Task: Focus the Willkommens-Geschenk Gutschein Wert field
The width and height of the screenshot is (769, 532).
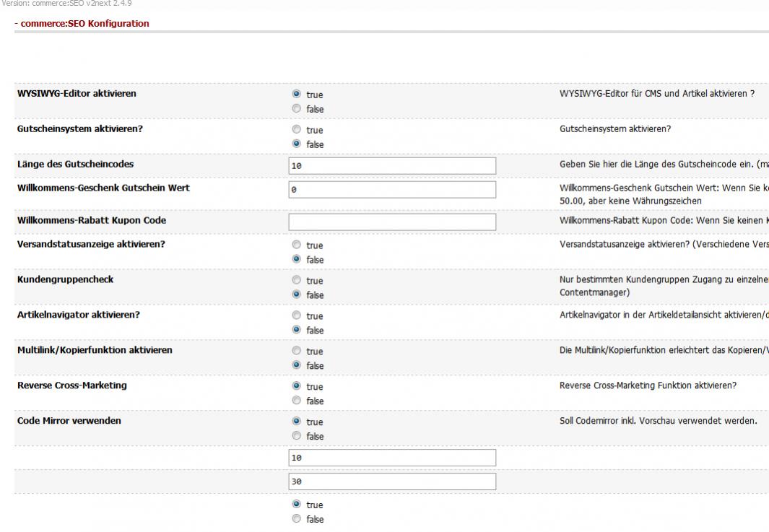Action: (392, 190)
